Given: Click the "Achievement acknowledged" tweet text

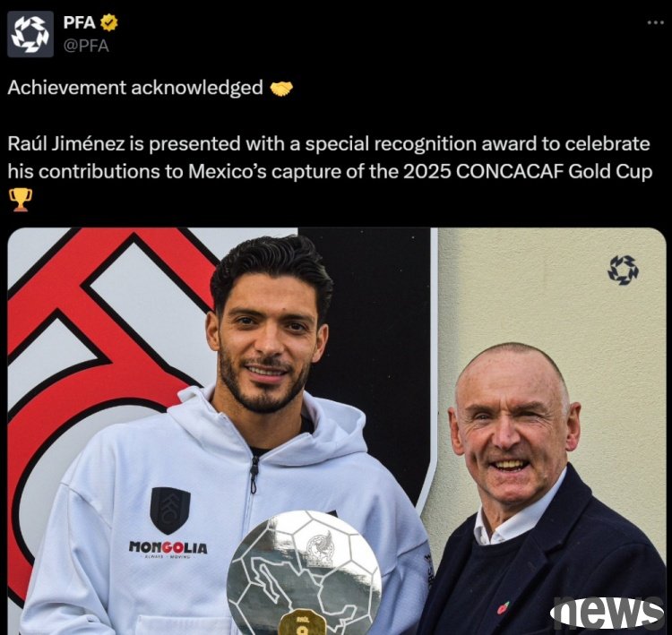Looking at the screenshot, I should (135, 88).
